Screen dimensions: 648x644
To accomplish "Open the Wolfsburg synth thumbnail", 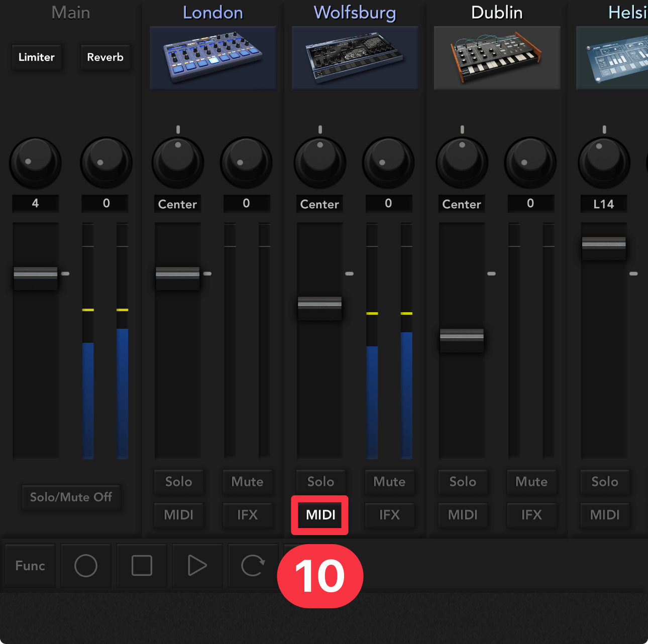I will 355,58.
